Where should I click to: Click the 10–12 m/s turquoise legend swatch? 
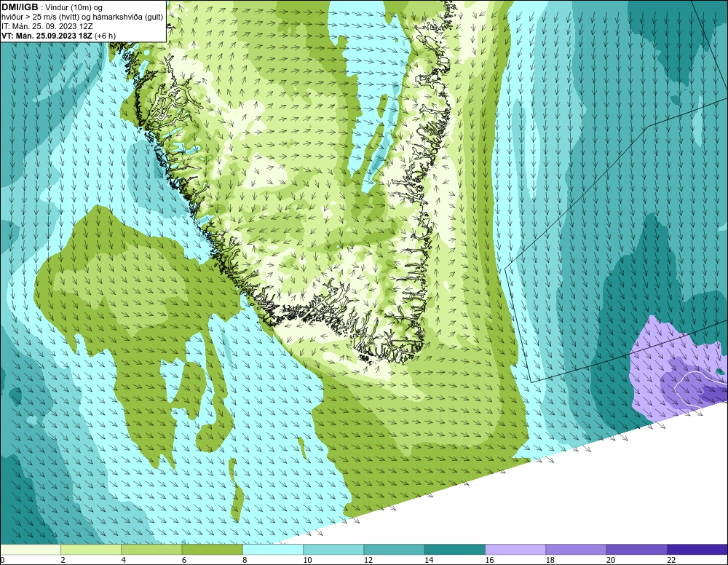pos(333,550)
